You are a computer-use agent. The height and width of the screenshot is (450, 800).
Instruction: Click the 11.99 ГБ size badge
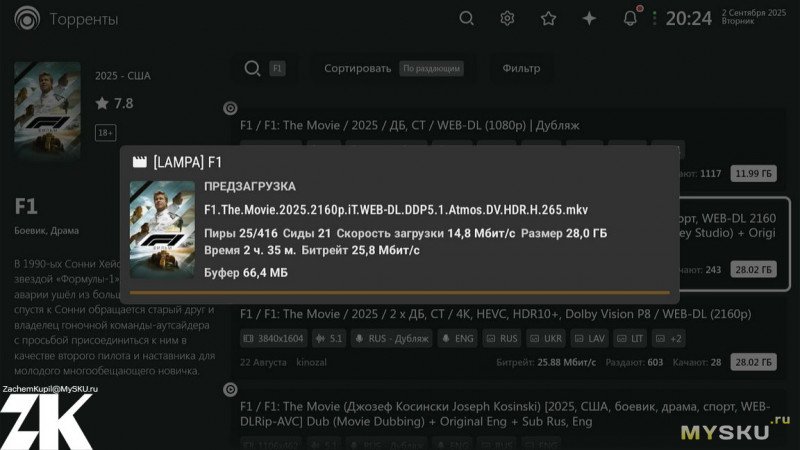click(x=754, y=173)
